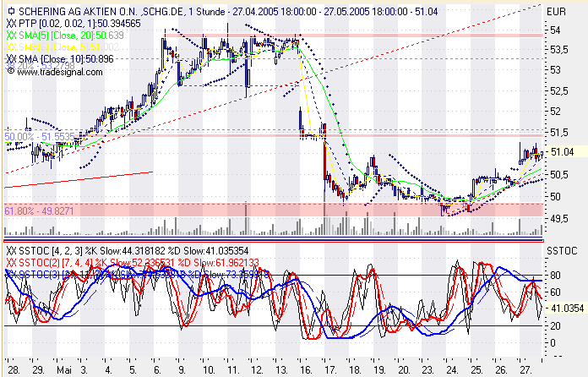Click the 54 price axis label
The height and width of the screenshot is (377, 588).
coord(555,30)
